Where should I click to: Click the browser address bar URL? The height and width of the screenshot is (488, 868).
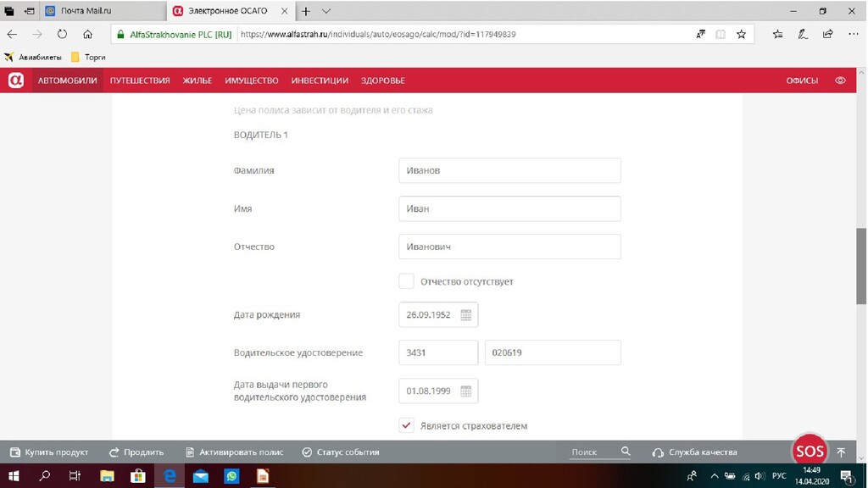378,34
